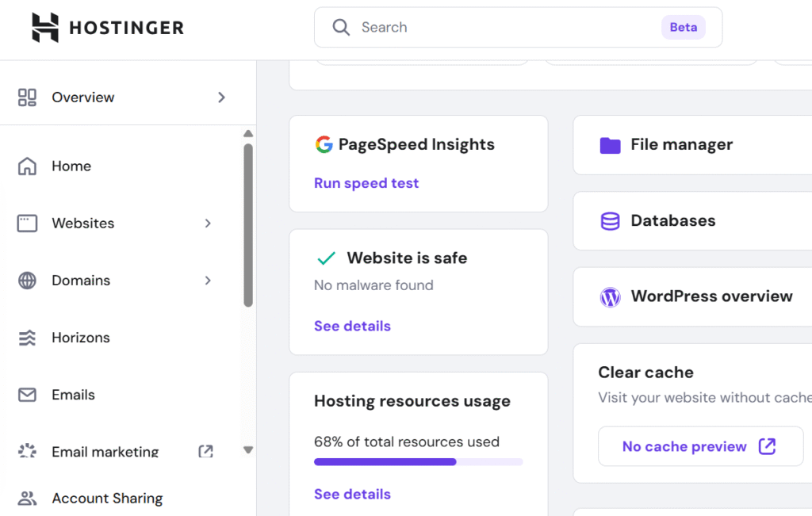Click the Email marketing sparkle icon
Viewport: 812px width, 516px height.
(x=28, y=451)
